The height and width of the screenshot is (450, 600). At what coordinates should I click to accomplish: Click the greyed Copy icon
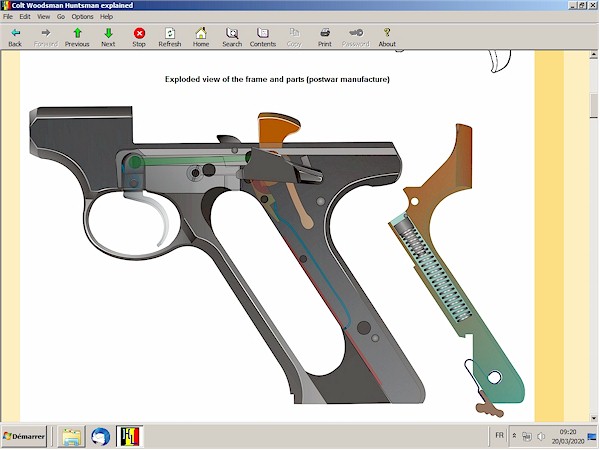click(294, 37)
